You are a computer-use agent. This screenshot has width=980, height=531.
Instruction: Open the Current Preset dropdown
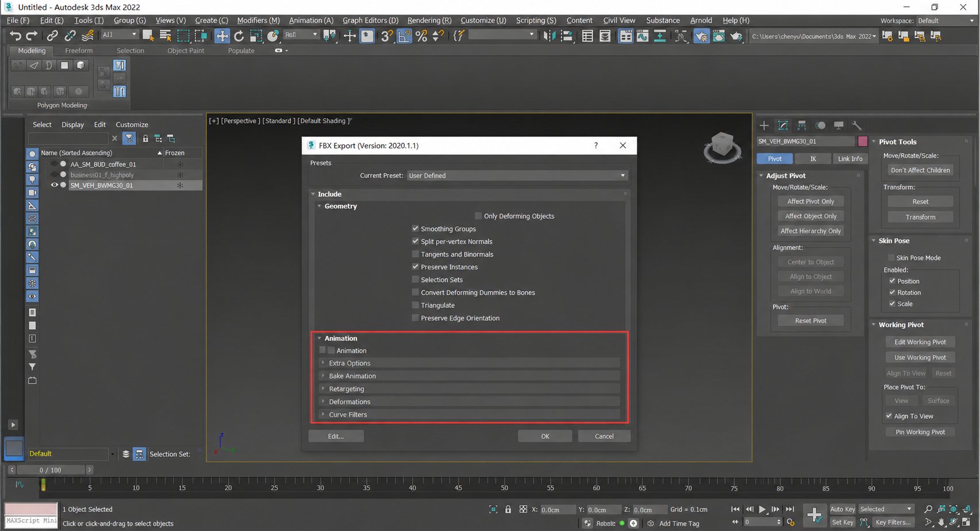pyautogui.click(x=517, y=175)
